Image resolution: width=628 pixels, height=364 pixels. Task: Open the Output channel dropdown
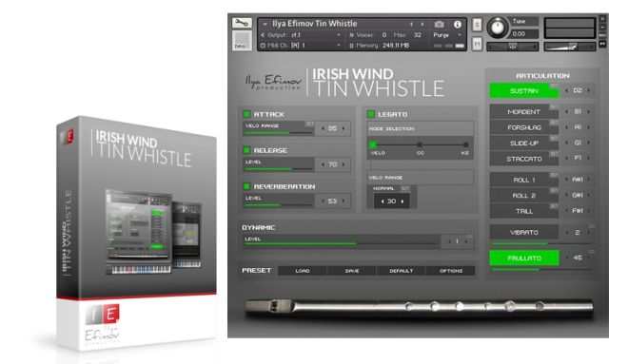coord(301,35)
